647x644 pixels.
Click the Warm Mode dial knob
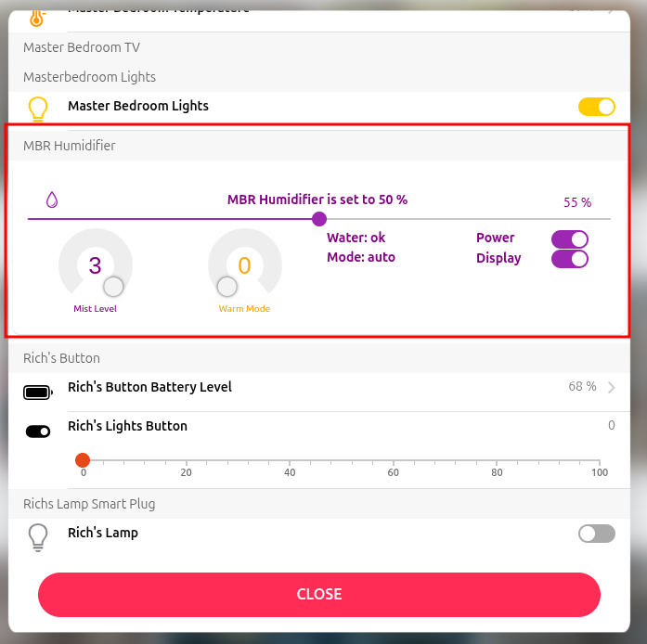coord(226,286)
